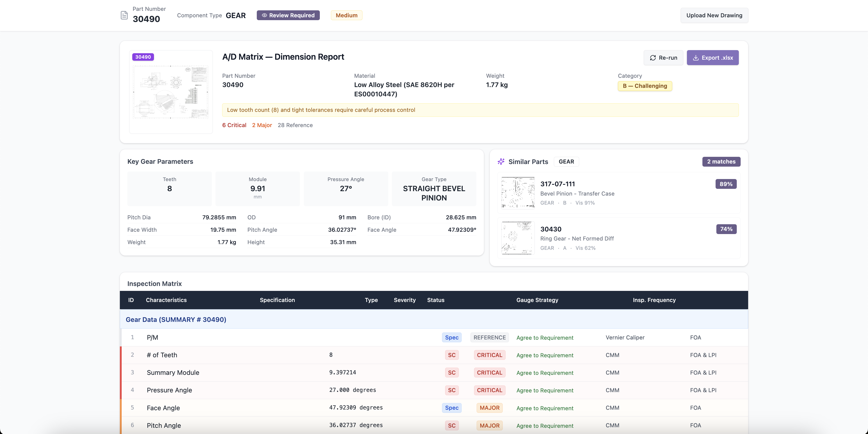The width and height of the screenshot is (868, 434).
Task: Open the 317-07-111 drawing thumbnail
Action: tap(518, 193)
